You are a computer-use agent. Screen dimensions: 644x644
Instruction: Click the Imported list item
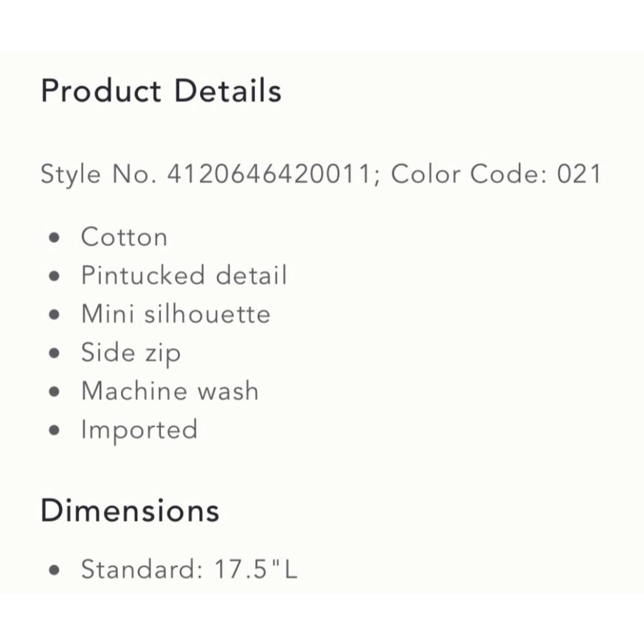[x=139, y=430]
